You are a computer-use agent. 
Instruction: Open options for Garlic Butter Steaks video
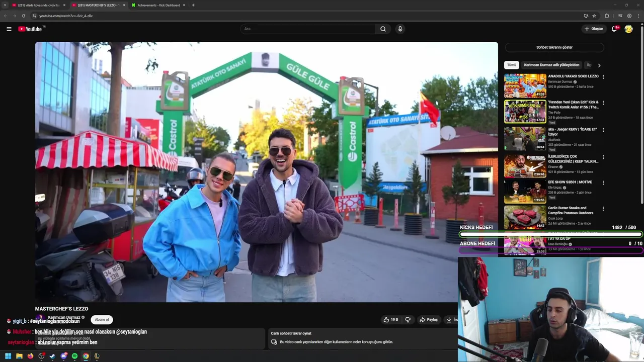(x=603, y=209)
